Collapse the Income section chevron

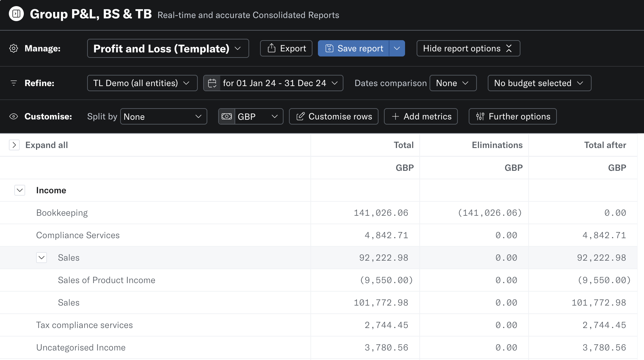pos(20,190)
